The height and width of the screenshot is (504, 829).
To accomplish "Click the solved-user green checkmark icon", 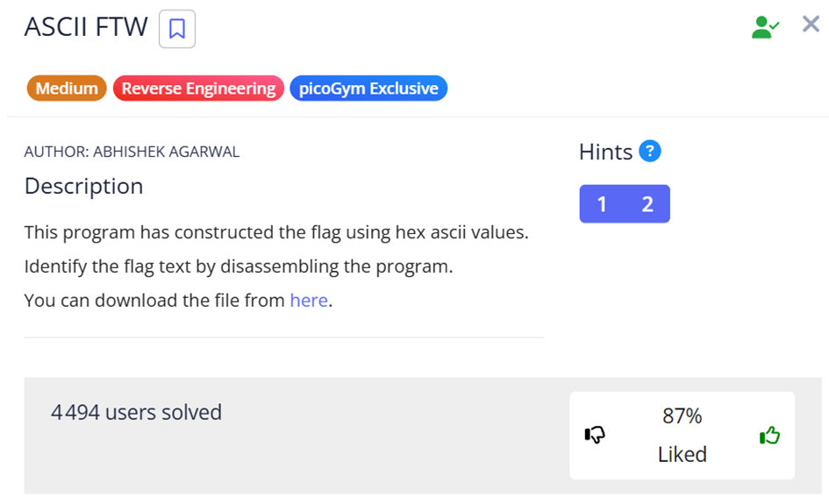I will (x=765, y=27).
